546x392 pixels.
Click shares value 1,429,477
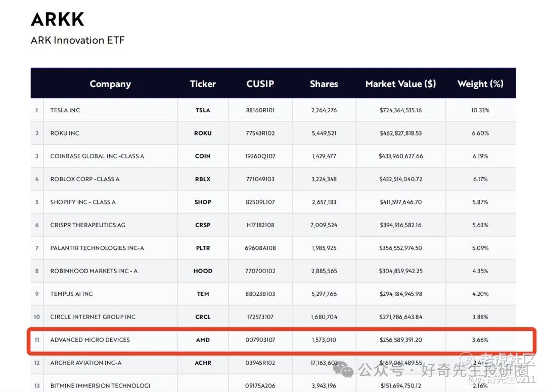click(x=324, y=156)
